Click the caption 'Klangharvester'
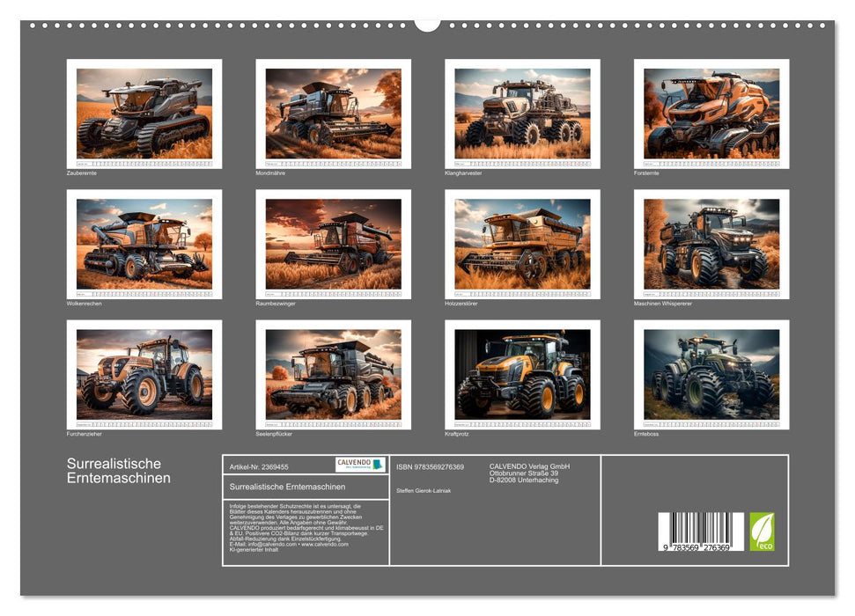 click(463, 172)
